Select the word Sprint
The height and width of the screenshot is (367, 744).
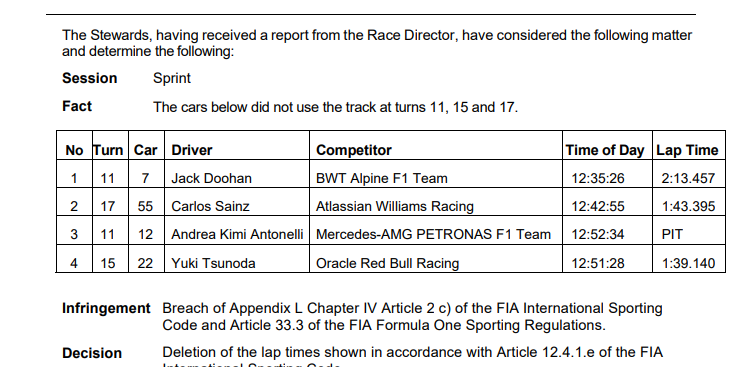[x=172, y=78]
